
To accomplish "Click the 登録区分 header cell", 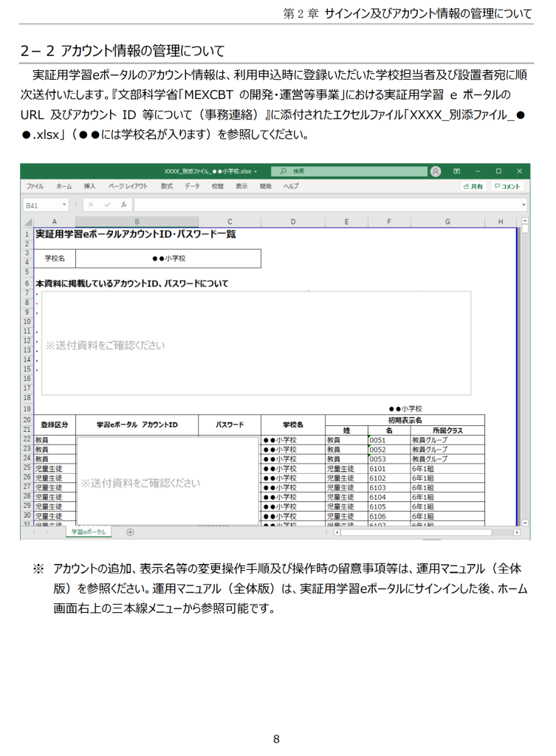I will click(55, 425).
